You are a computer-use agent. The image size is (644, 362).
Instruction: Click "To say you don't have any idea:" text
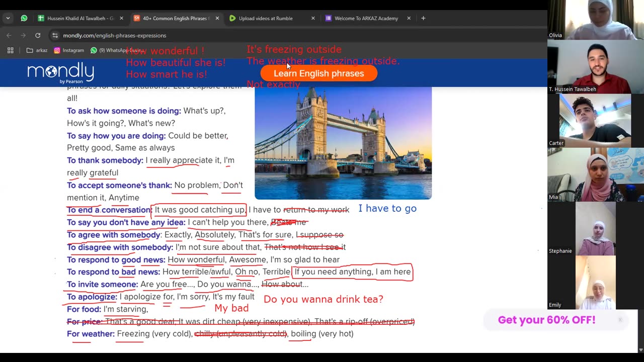[x=126, y=222]
